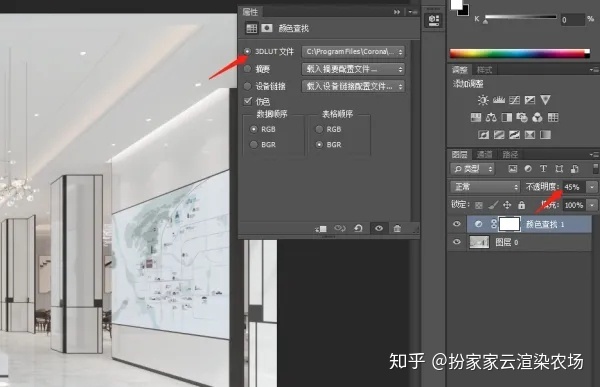Image resolution: width=600 pixels, height=387 pixels.
Task: Switch to the 路径 tab
Action: click(510, 155)
